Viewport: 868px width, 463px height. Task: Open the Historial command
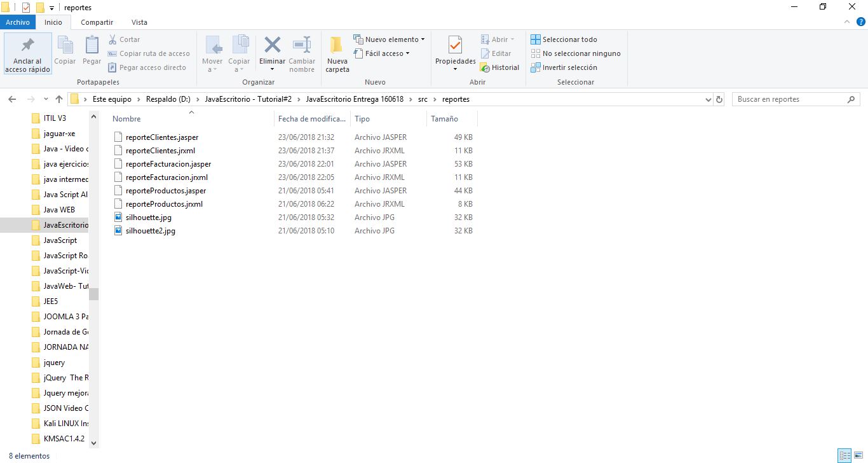[x=500, y=67]
